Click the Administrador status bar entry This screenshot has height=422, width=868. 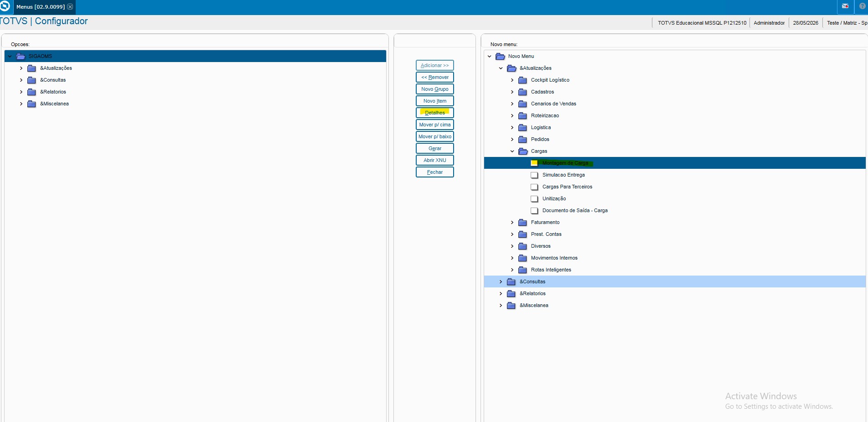(x=769, y=23)
